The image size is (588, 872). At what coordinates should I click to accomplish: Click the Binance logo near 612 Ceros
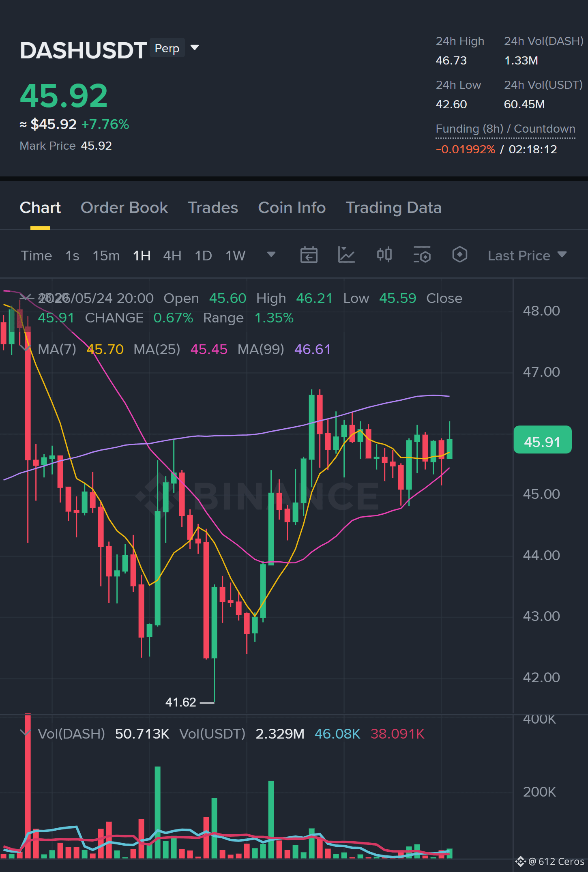coord(520,861)
